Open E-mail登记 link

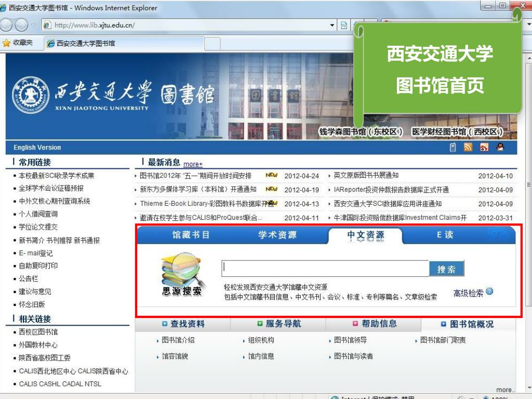point(36,253)
